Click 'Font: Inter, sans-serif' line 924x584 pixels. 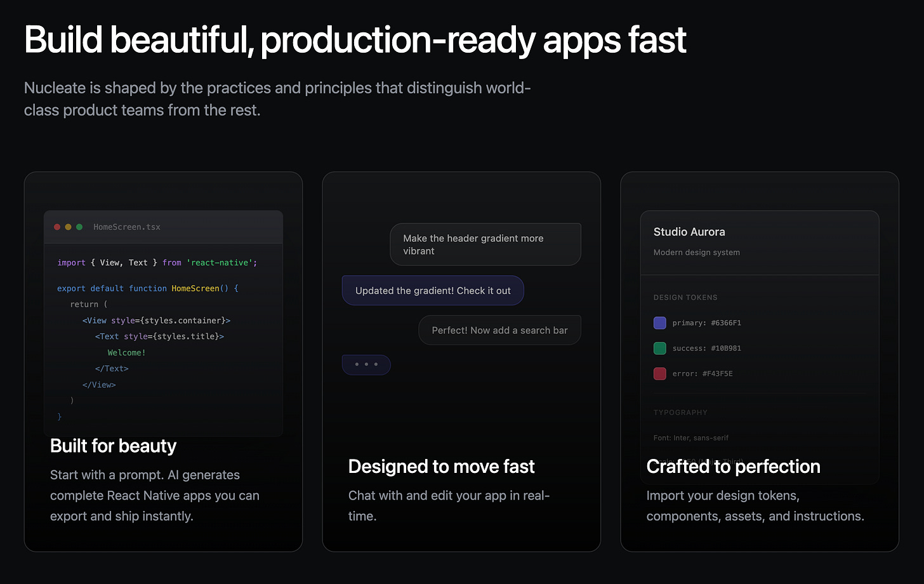tap(691, 437)
